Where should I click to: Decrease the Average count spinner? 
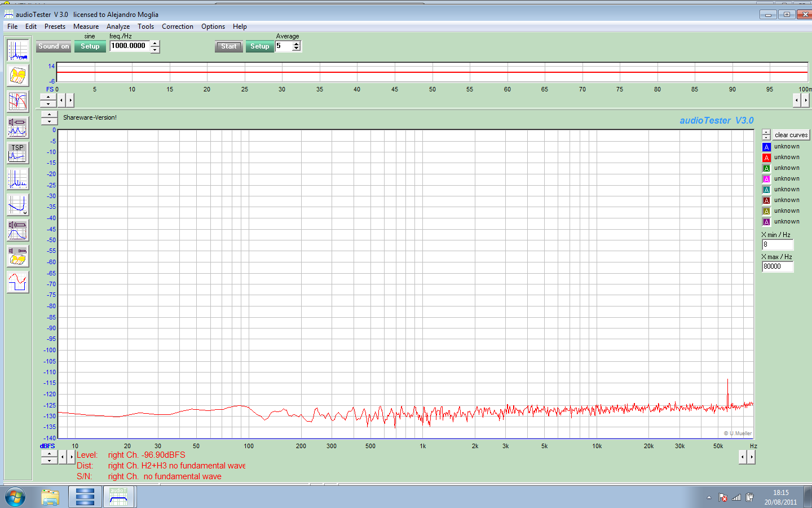(x=297, y=49)
